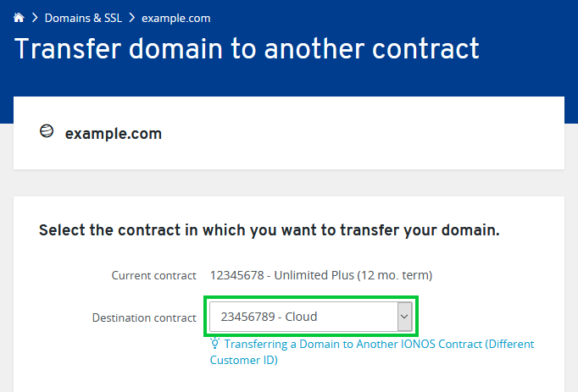Click the lightbulb tip icon
Viewport: 578px width, 392px height.
215,344
